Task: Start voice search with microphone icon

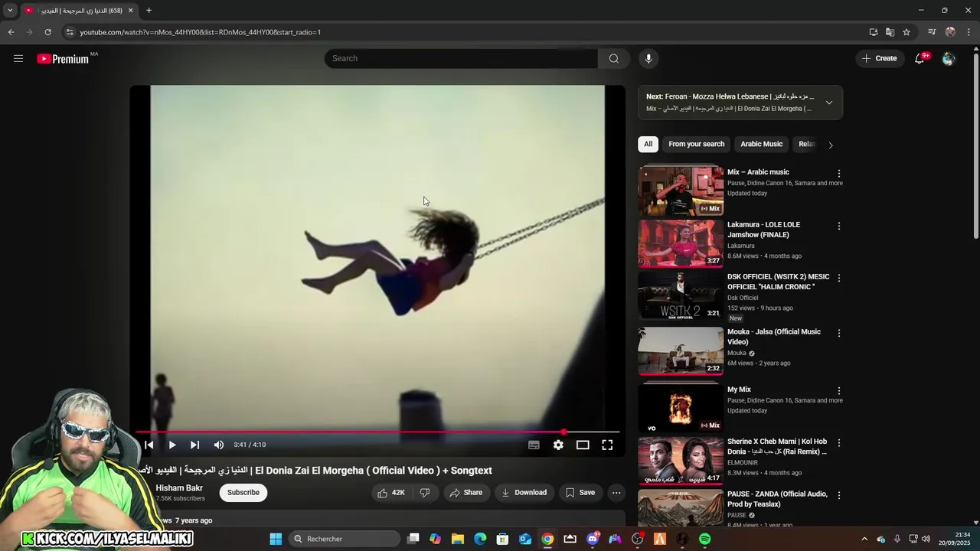Action: (648, 59)
